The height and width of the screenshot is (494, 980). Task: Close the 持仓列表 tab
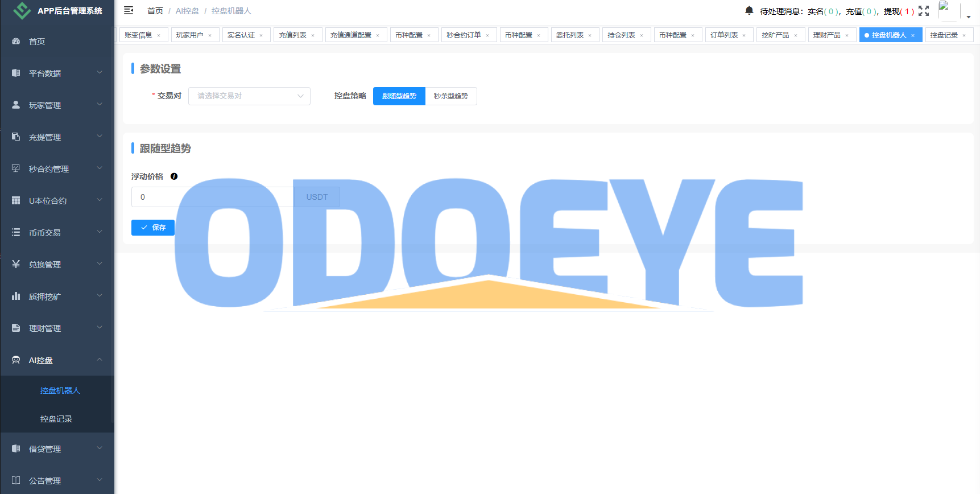[642, 35]
